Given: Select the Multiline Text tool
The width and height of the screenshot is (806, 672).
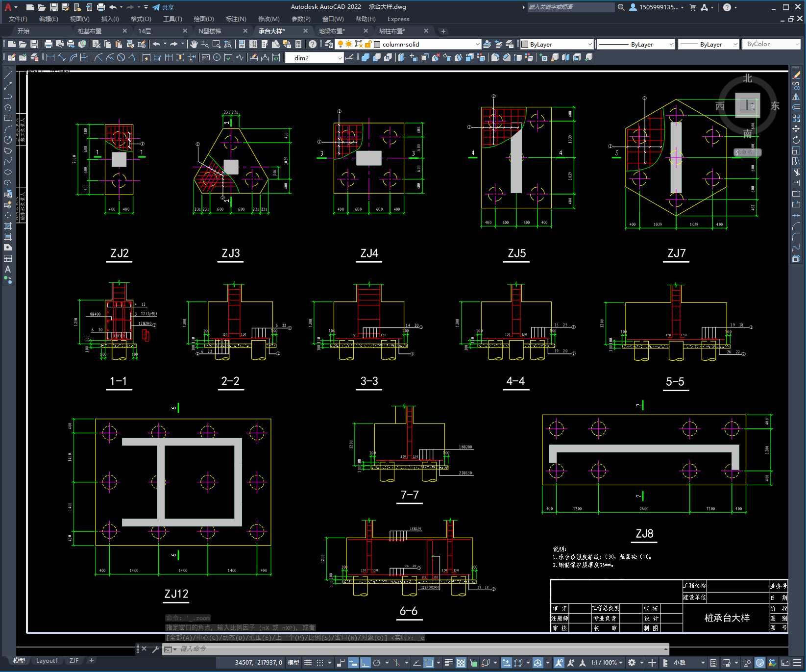Looking at the screenshot, I should (x=8, y=269).
